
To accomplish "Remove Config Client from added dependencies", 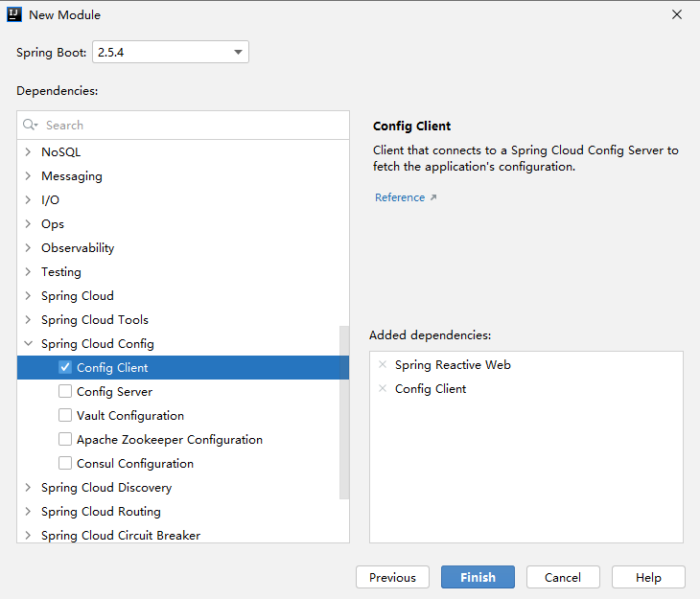I will pos(383,388).
